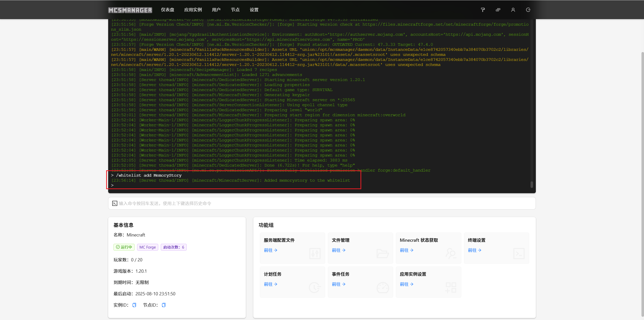The height and width of the screenshot is (320, 644).
Task: Click the MC Forge tag
Action: [148, 247]
